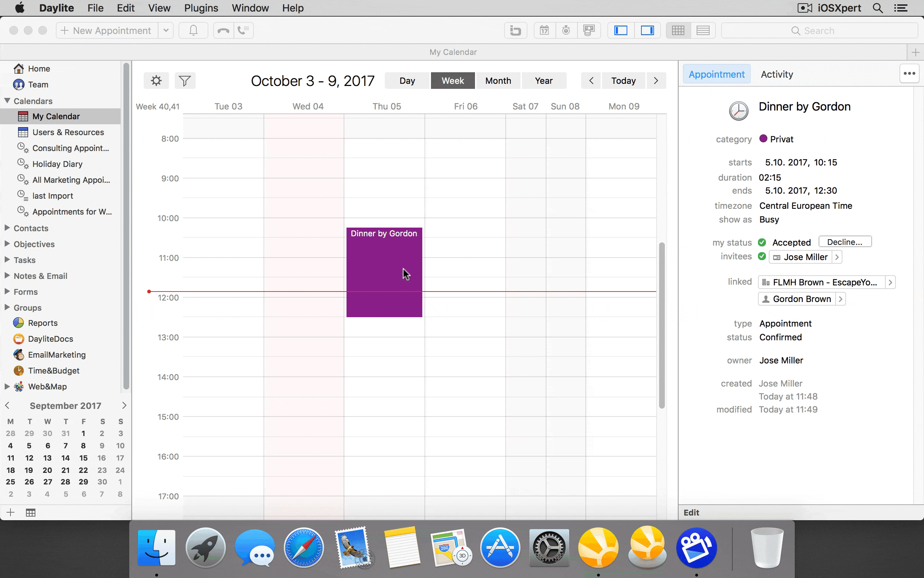924x578 pixels.
Task: Select the Appointment tab
Action: [716, 74]
